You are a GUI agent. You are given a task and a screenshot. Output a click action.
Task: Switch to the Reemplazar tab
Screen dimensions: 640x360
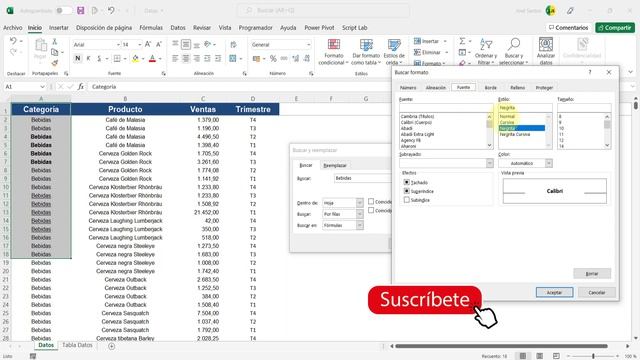[x=335, y=165]
